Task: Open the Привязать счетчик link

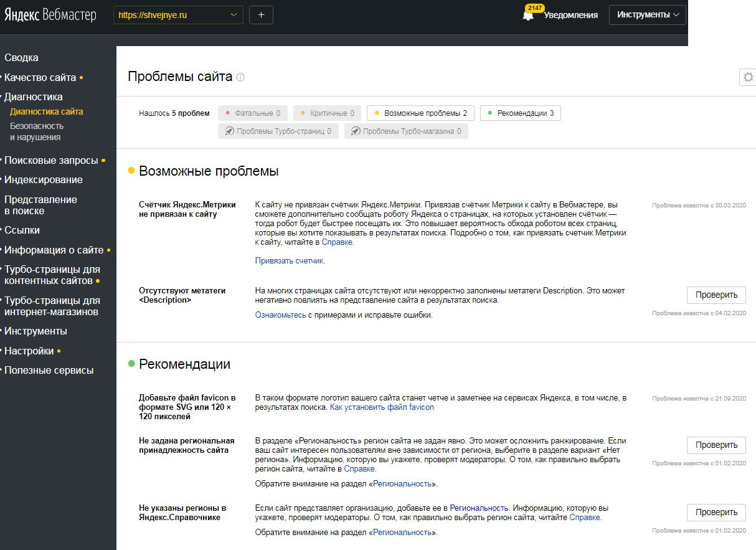Action: [x=289, y=261]
